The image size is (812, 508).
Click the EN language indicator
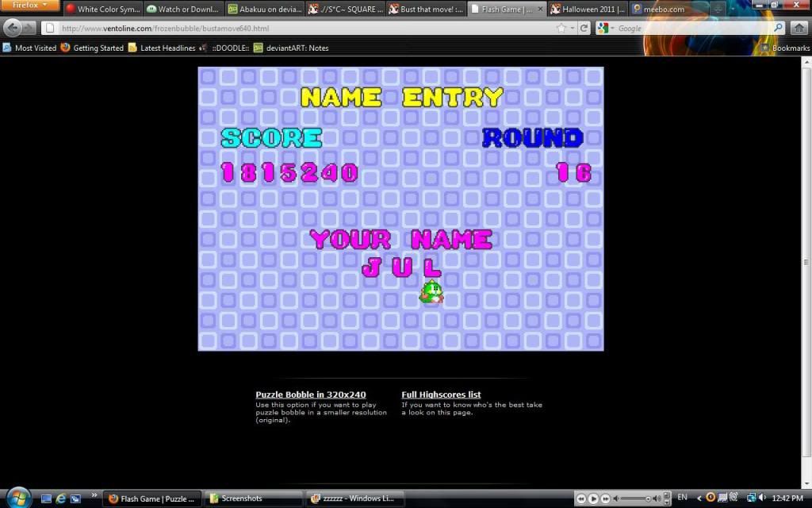683,497
